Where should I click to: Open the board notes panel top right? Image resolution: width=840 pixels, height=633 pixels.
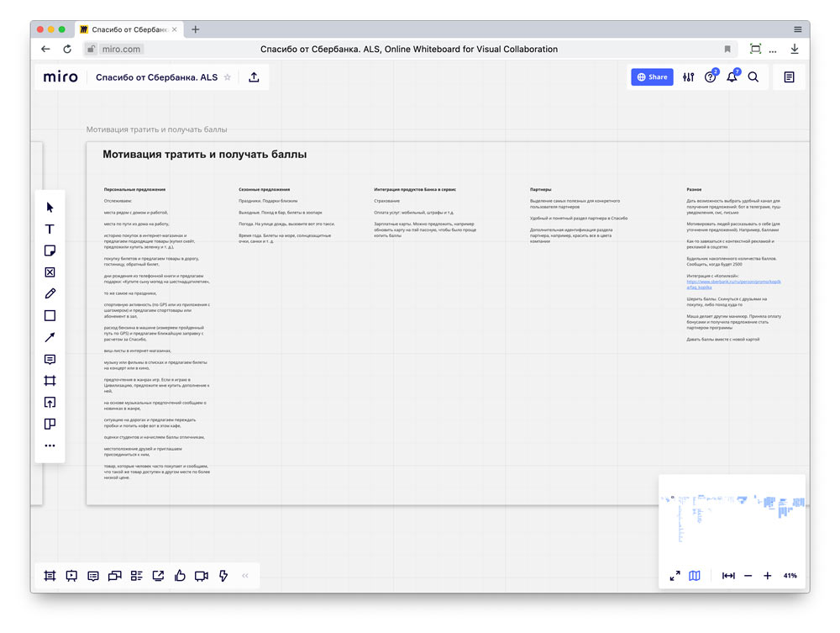tap(788, 76)
